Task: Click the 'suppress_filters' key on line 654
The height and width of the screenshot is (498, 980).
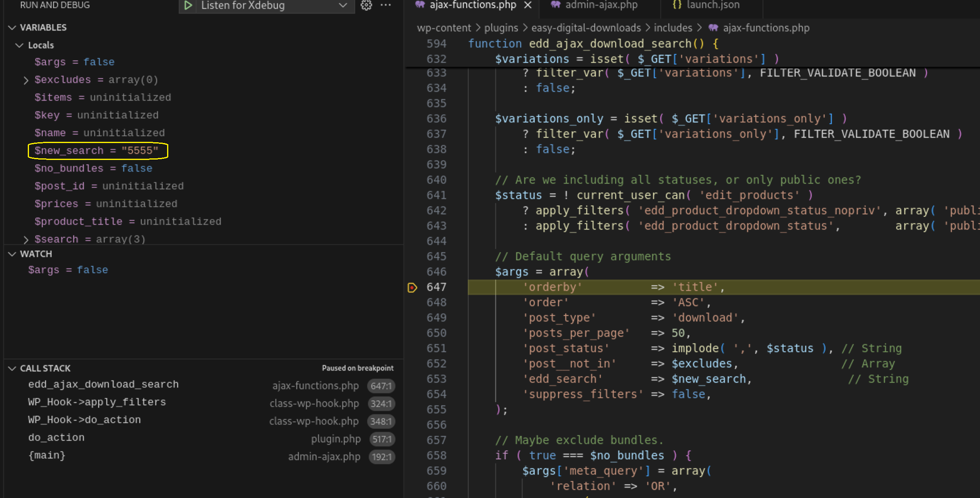Action: click(583, 394)
